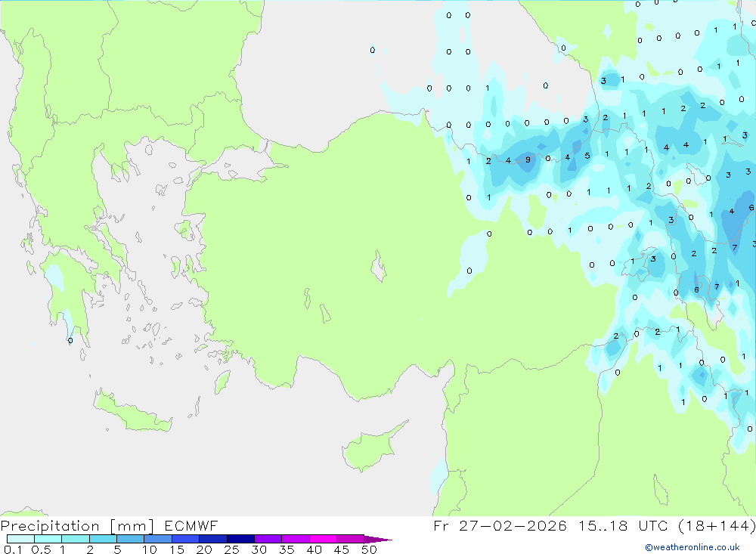Open the weatheronline.co.uk copyright link

click(692, 547)
